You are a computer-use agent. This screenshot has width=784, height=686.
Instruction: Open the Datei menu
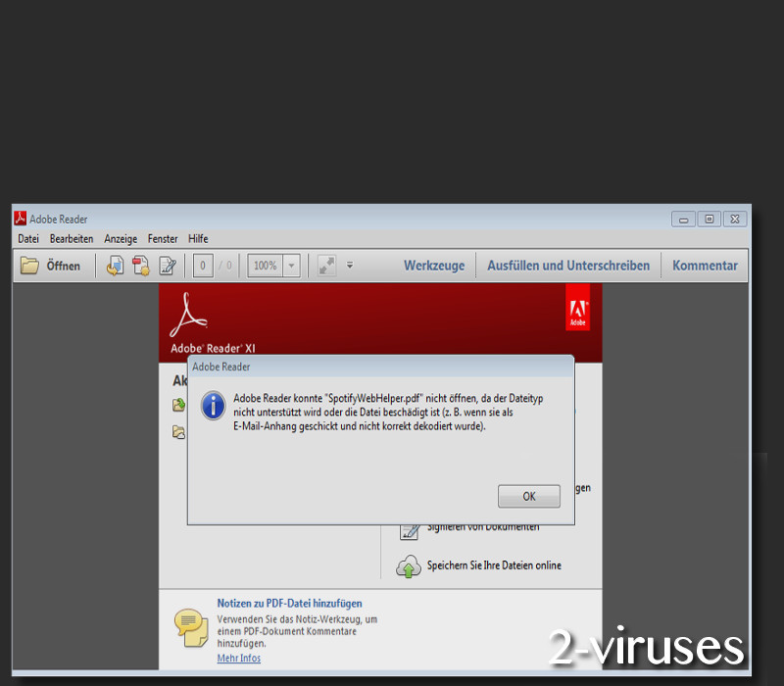click(x=28, y=239)
